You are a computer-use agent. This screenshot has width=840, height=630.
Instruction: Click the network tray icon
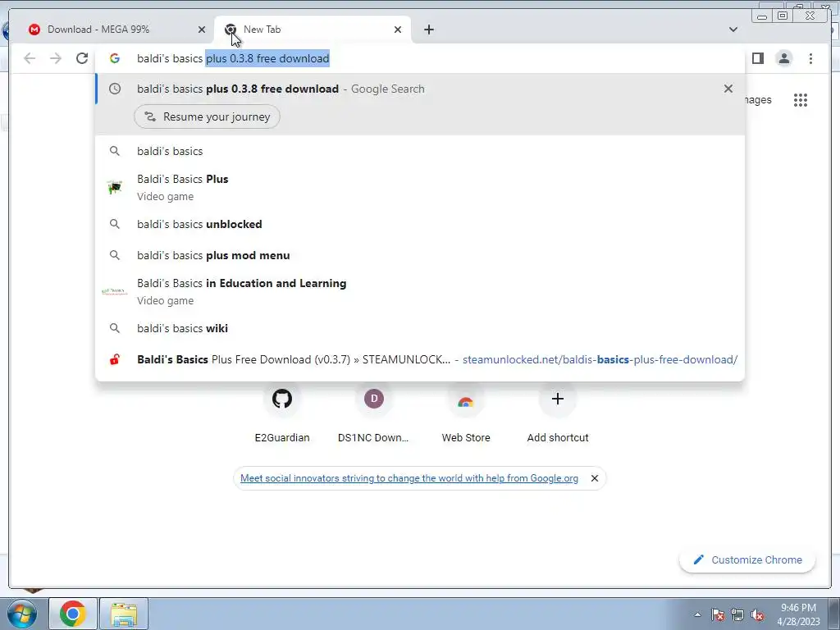coord(737,614)
